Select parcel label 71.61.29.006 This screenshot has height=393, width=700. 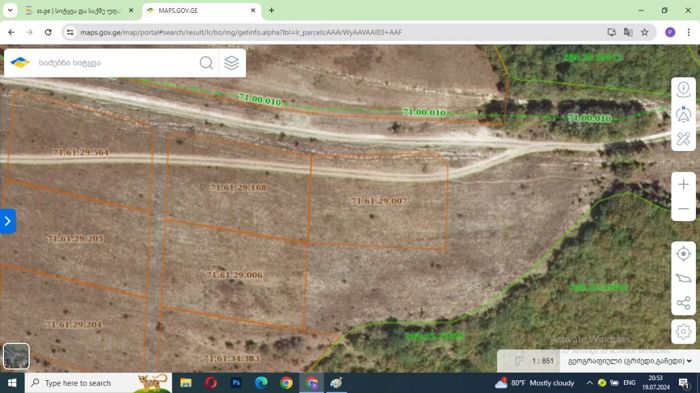tap(234, 275)
